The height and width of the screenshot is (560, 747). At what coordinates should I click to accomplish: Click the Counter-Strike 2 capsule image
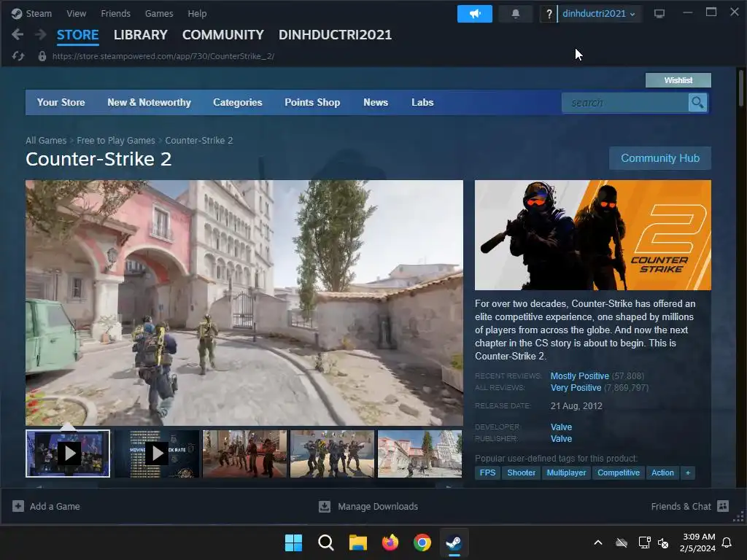(x=593, y=235)
